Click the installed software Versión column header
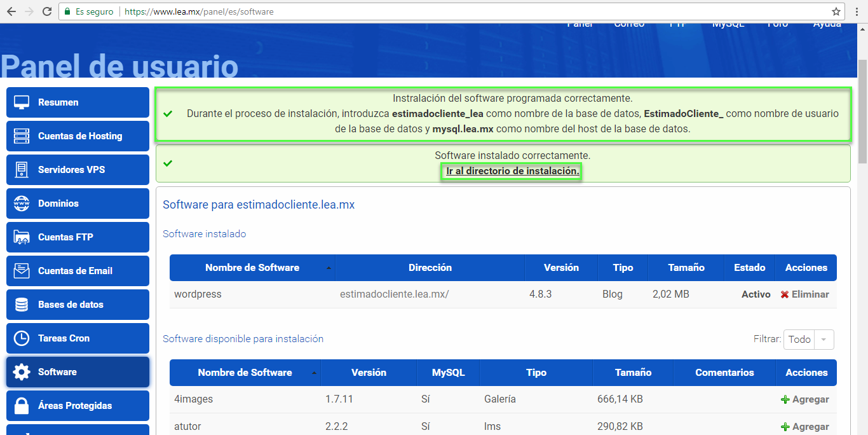The height and width of the screenshot is (435, 868). (561, 268)
